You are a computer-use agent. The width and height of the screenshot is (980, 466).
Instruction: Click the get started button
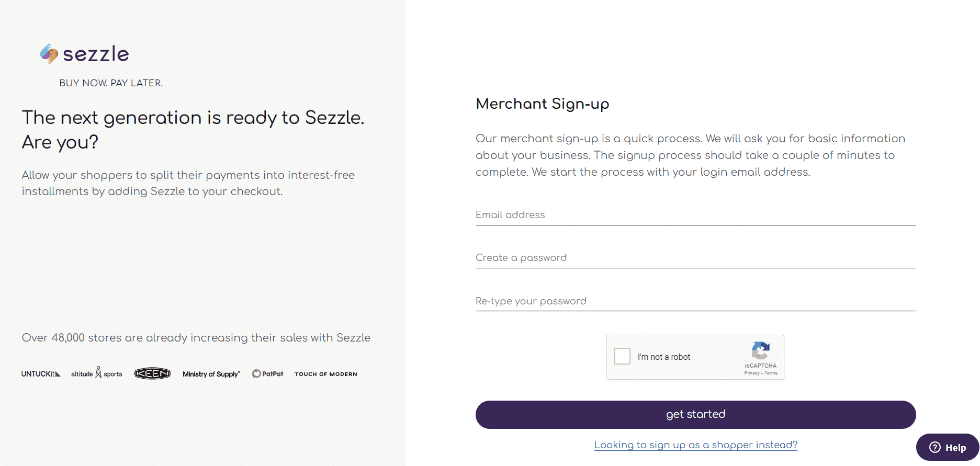click(695, 414)
